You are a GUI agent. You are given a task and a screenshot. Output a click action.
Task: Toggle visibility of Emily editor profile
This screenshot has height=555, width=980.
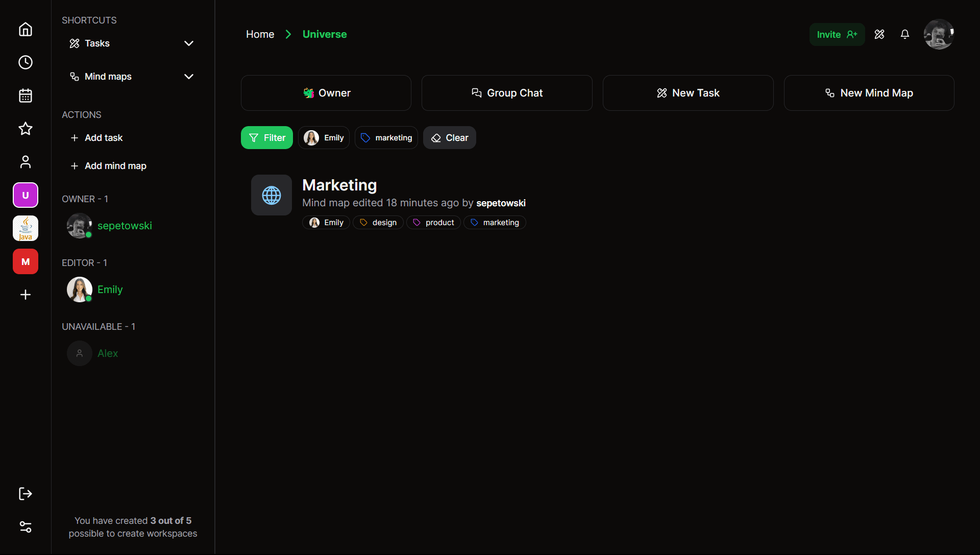110,289
